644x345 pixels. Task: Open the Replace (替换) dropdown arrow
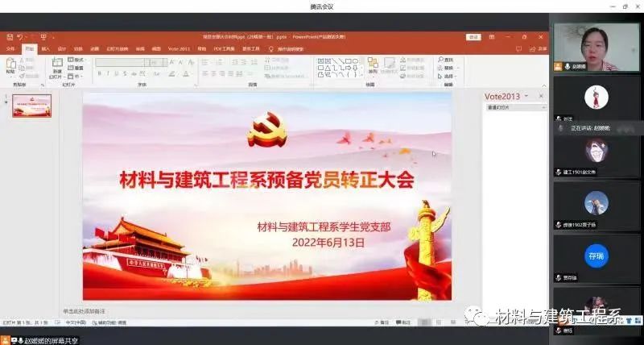tap(458, 69)
